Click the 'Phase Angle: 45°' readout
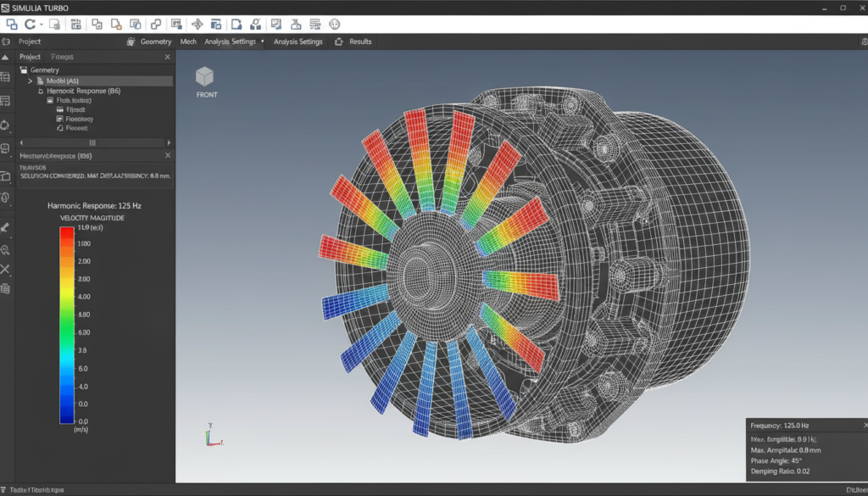The height and width of the screenshot is (496, 868). tap(776, 460)
